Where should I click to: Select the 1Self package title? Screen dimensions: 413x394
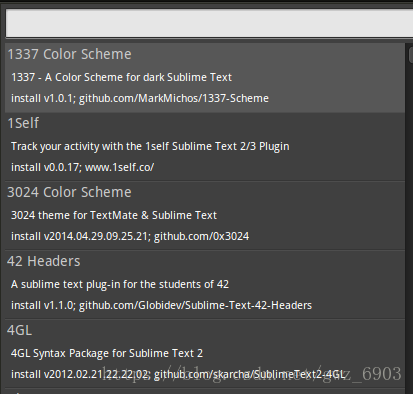pos(23,123)
